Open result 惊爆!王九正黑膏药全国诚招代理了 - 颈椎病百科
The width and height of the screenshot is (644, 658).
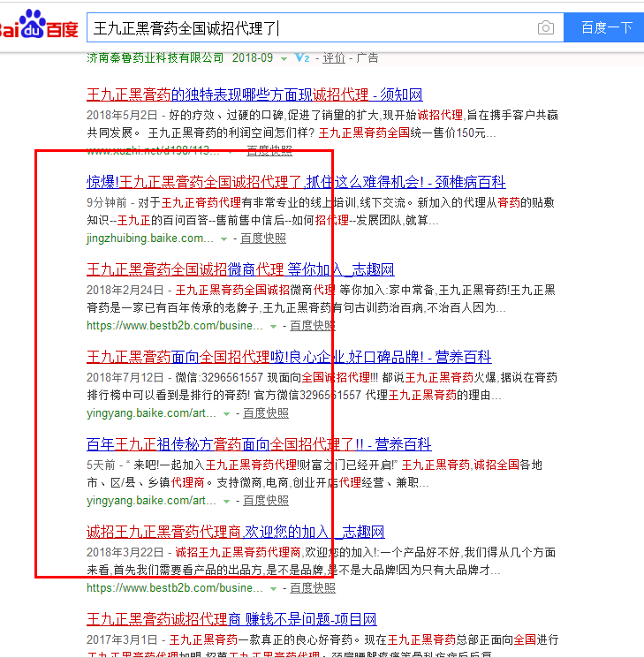tap(296, 182)
